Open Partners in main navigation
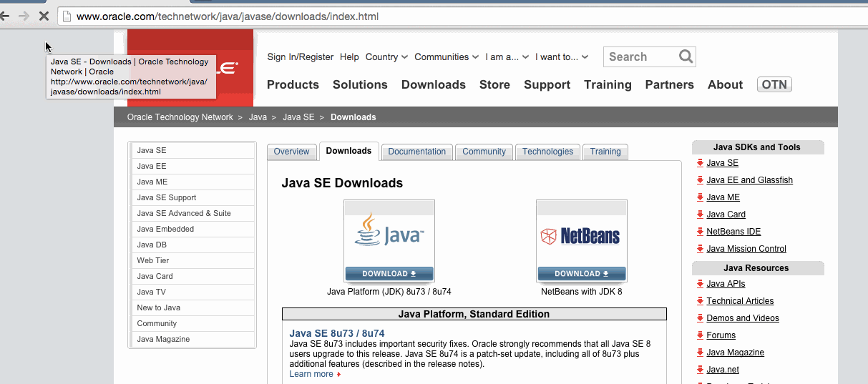The width and height of the screenshot is (868, 384). [670, 84]
